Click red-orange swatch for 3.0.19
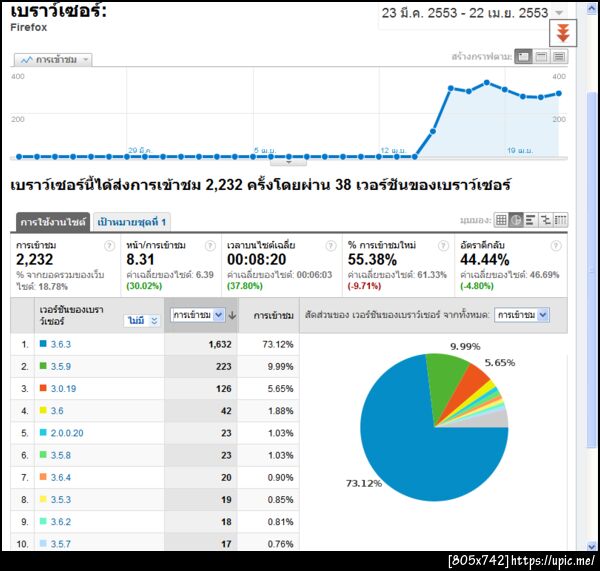The image size is (600, 571). (x=43, y=388)
